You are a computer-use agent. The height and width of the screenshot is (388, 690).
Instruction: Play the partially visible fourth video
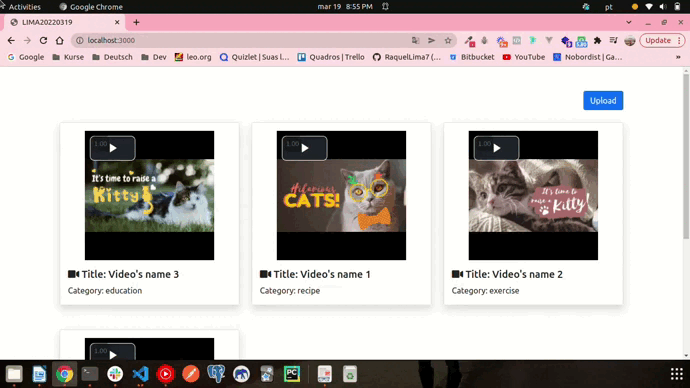click(113, 353)
